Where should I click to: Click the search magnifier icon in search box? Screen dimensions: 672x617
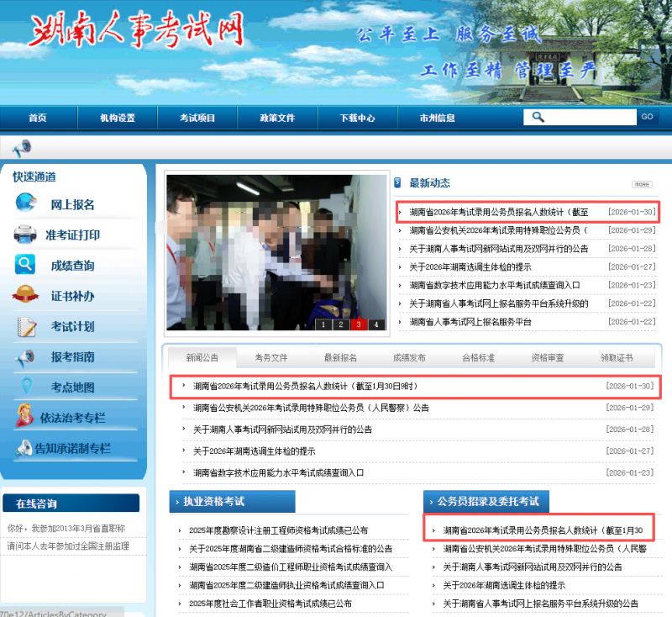pos(538,117)
